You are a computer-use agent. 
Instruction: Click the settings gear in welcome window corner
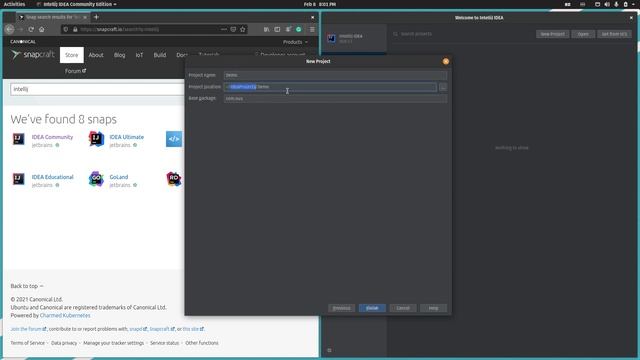(329, 350)
